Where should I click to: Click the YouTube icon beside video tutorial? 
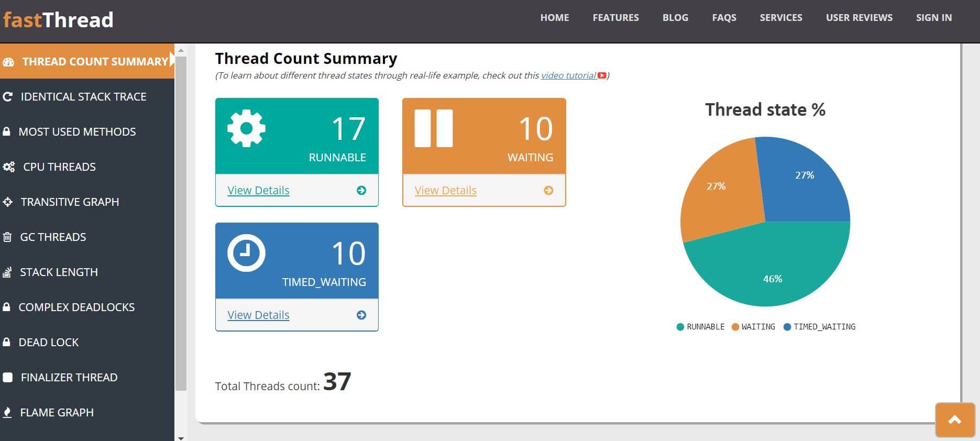(602, 75)
